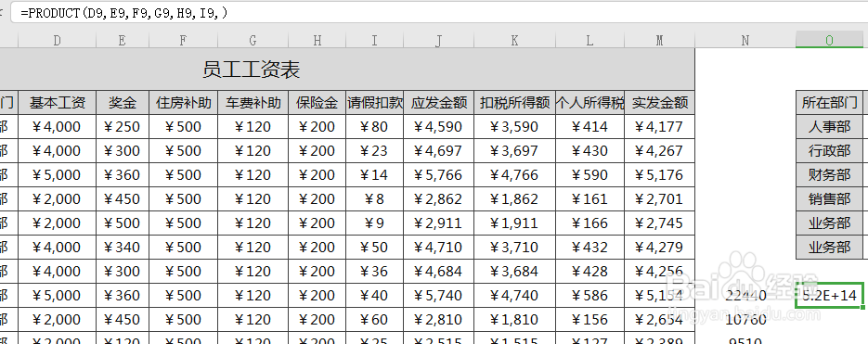This screenshot has width=868, height=344.
Task: Click the payable amount cell ¥4,684
Action: click(x=439, y=272)
